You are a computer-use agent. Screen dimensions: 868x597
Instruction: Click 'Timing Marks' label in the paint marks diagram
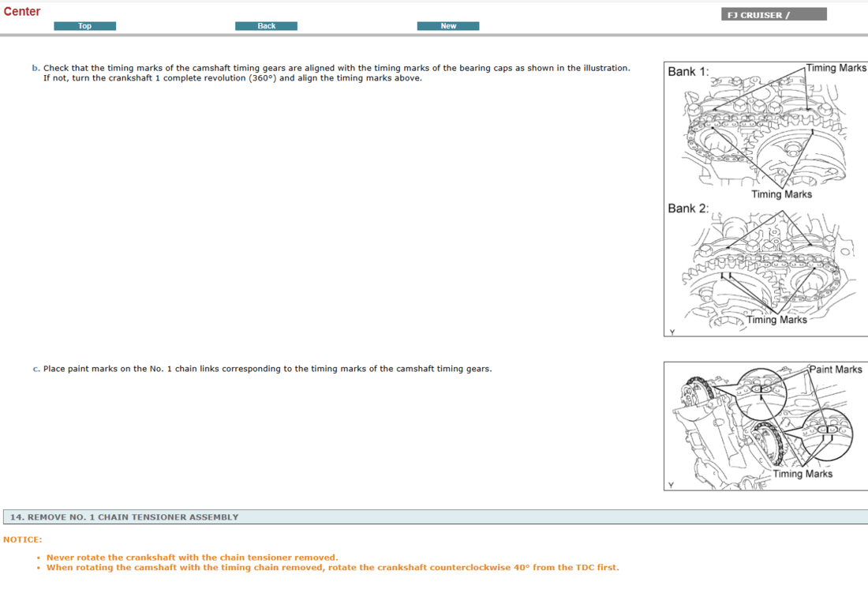pos(803,474)
